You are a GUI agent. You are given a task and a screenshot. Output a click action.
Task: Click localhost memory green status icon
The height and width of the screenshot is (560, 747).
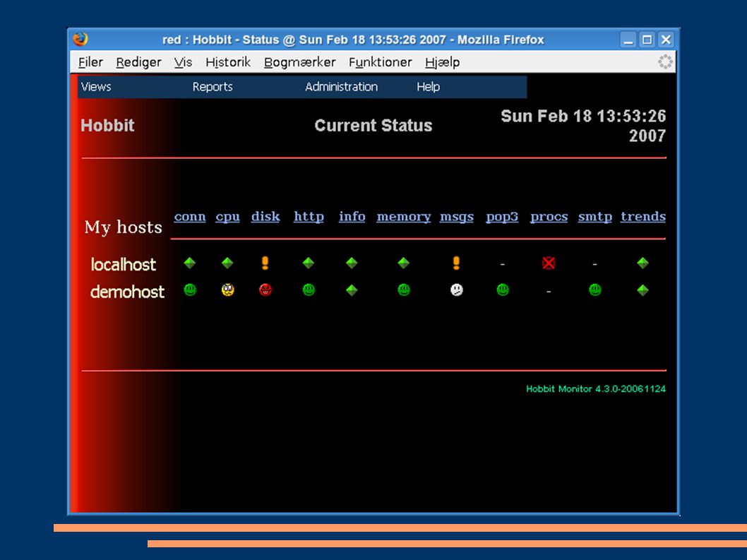[x=404, y=263]
